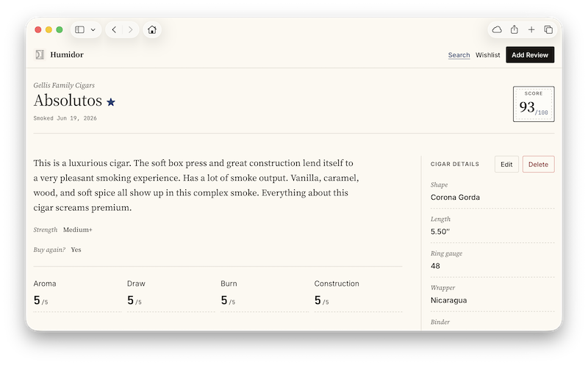Viewport: 588px width, 365px height.
Task: Delete this cigar review
Action: coord(538,164)
